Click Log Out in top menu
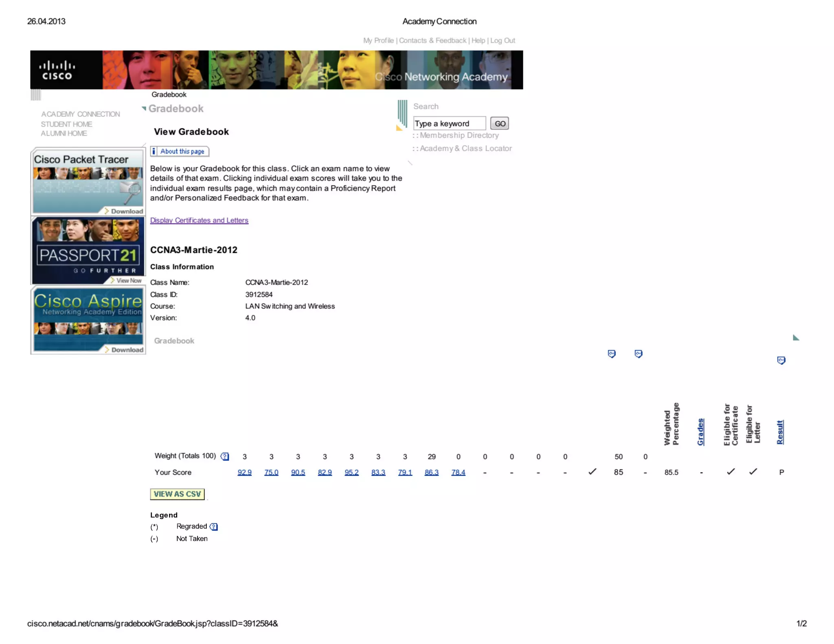This screenshot has height=644, width=834. click(503, 40)
